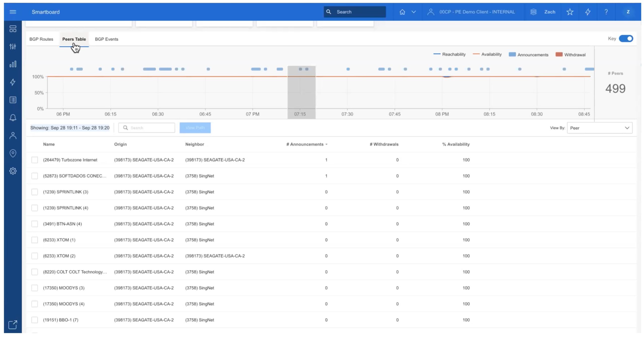Click the View Path button
644x337 pixels.
(195, 128)
